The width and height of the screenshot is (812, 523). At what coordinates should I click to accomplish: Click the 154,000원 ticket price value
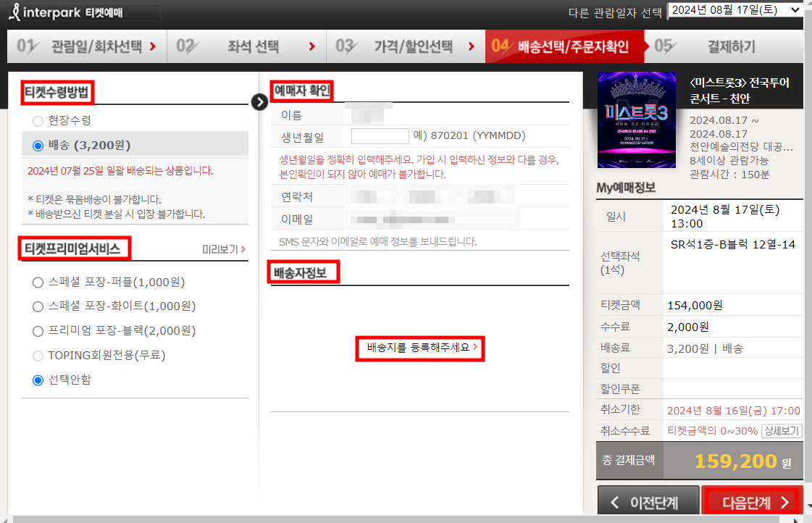[x=695, y=306]
